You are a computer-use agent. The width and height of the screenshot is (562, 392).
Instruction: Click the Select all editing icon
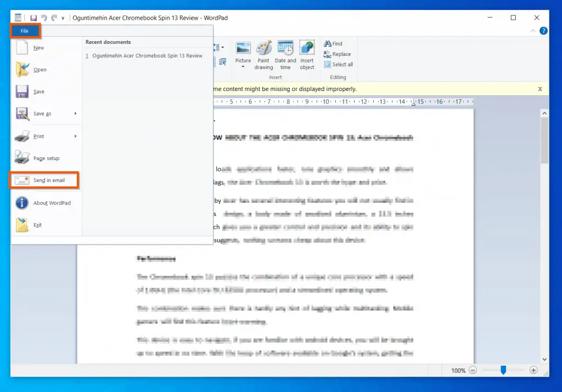click(x=328, y=64)
